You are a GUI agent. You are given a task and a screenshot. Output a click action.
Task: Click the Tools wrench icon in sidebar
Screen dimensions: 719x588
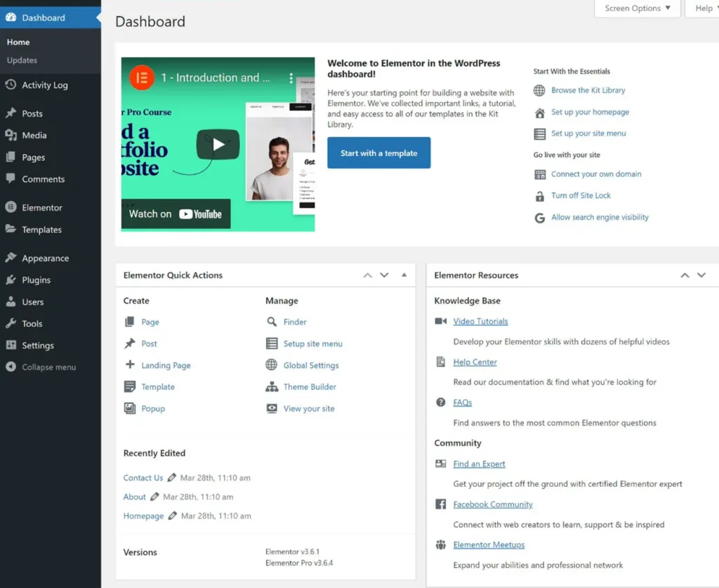11,323
